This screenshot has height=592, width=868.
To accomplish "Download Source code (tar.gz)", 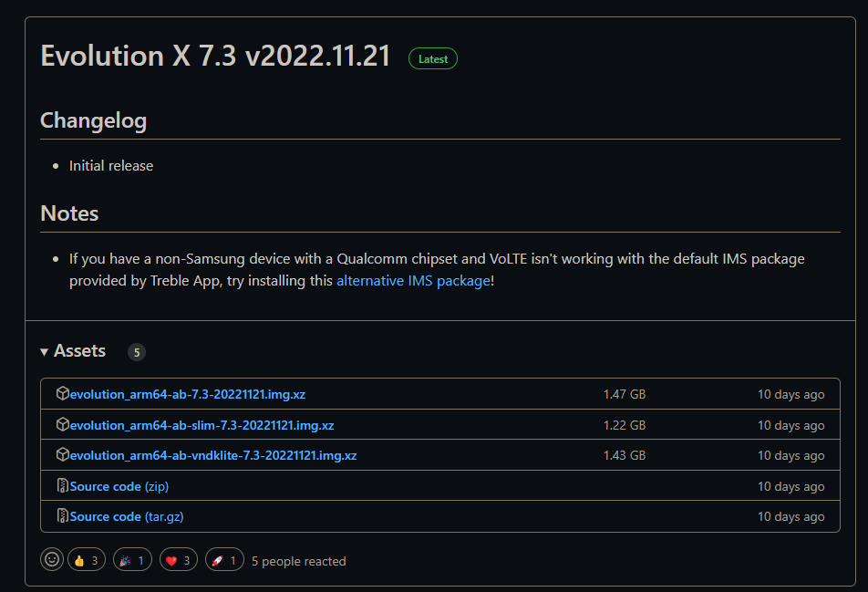I will (127, 516).
